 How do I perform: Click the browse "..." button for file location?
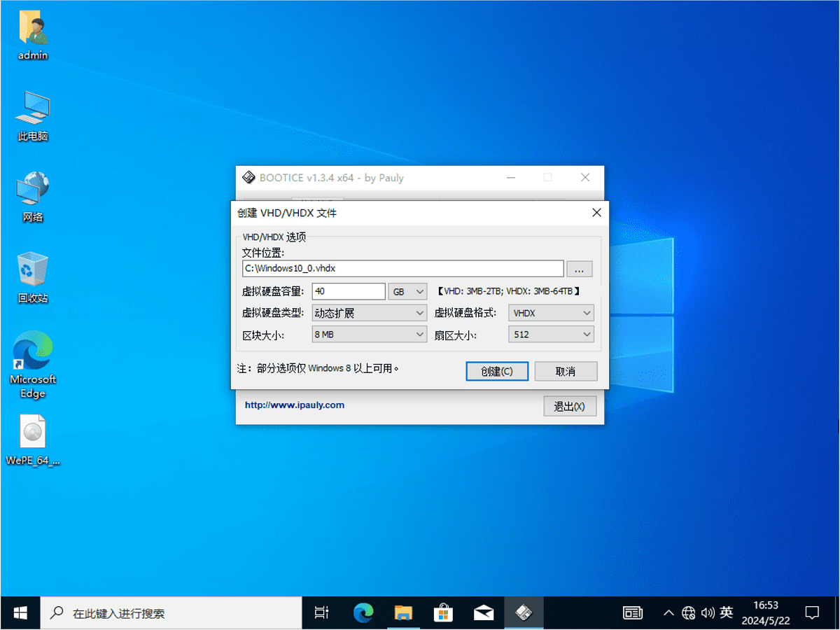pyautogui.click(x=580, y=269)
